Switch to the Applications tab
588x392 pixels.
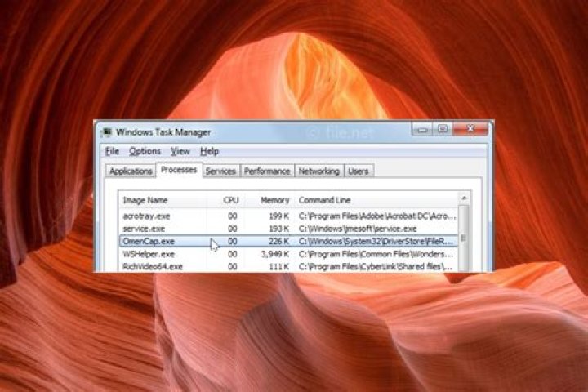[x=131, y=171]
